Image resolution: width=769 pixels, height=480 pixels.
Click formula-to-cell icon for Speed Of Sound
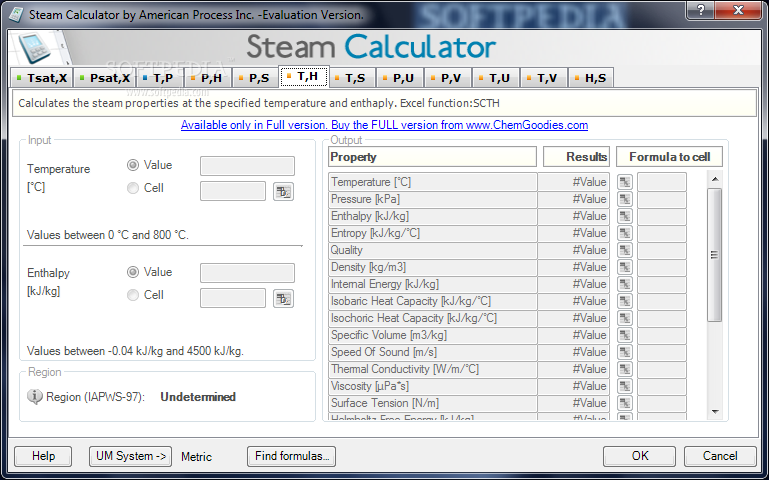624,352
